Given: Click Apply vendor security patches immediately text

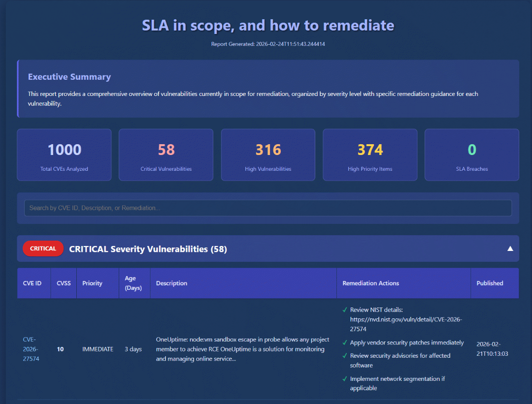Looking at the screenshot, I should (406, 342).
